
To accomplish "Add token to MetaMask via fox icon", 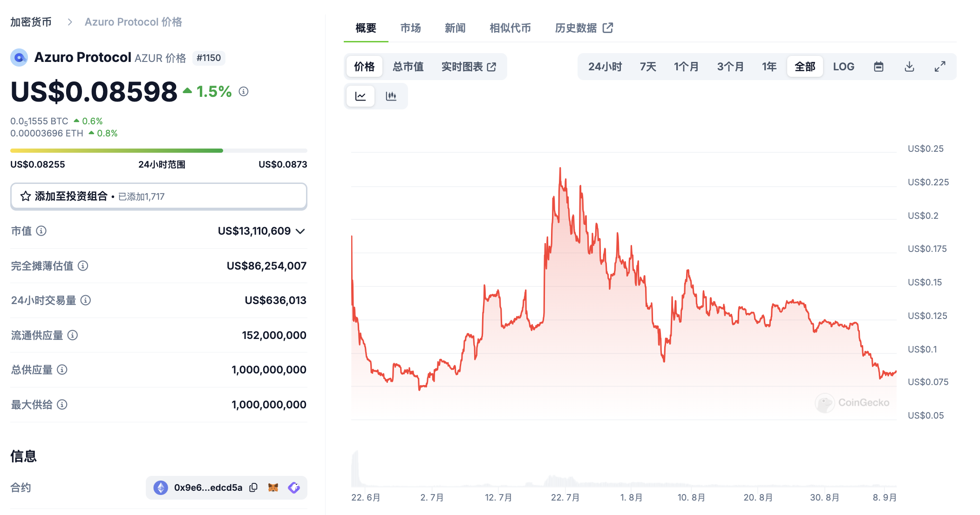I will pos(274,488).
